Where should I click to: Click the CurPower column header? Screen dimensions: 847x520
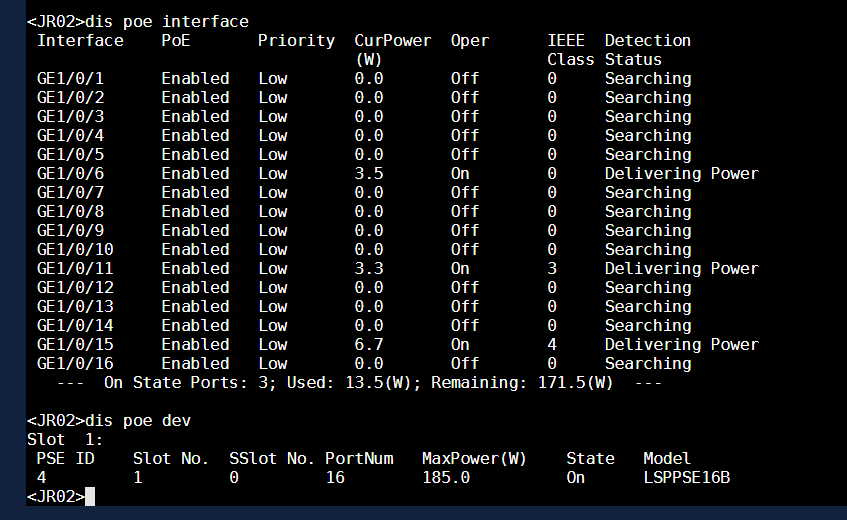tap(393, 41)
